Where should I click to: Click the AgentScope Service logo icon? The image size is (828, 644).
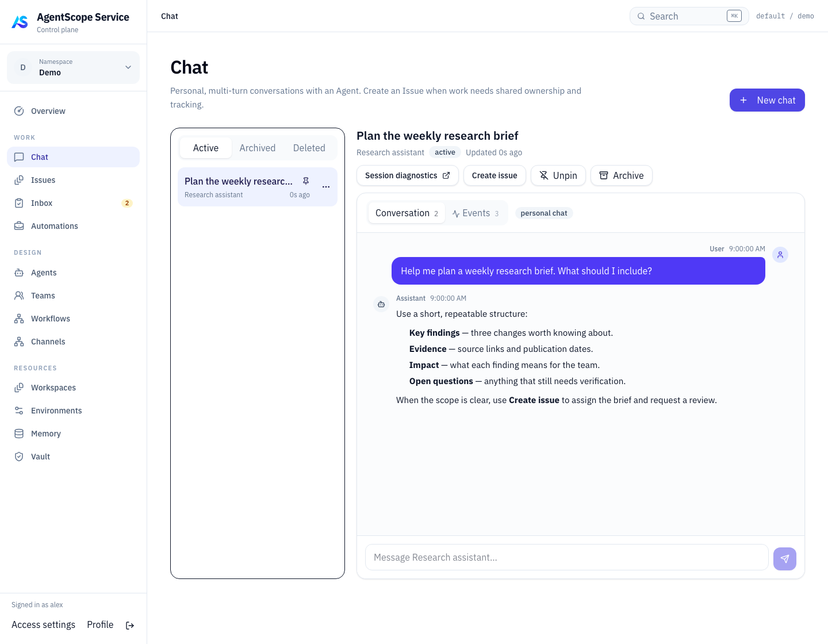[20, 22]
